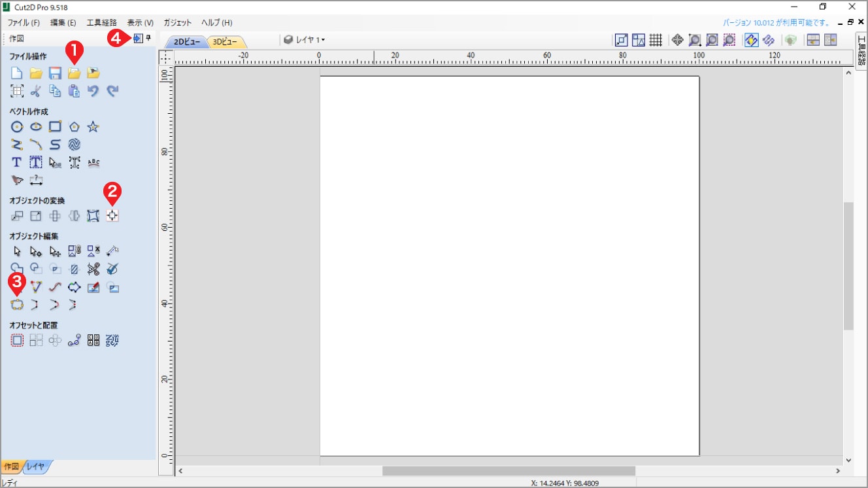Select the Draw Star tool
The height and width of the screenshot is (488, 868).
click(x=93, y=126)
